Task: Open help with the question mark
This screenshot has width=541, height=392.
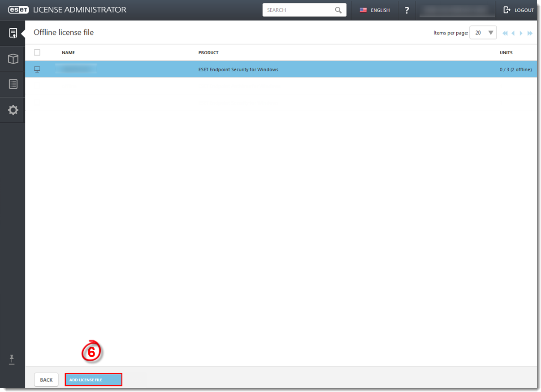Action: tap(407, 10)
